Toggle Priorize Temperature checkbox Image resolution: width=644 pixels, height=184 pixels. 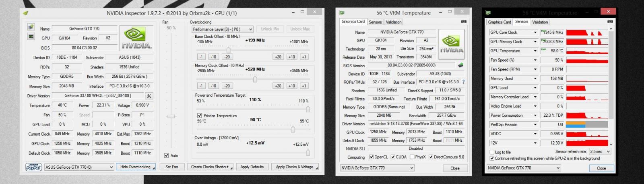(200, 116)
